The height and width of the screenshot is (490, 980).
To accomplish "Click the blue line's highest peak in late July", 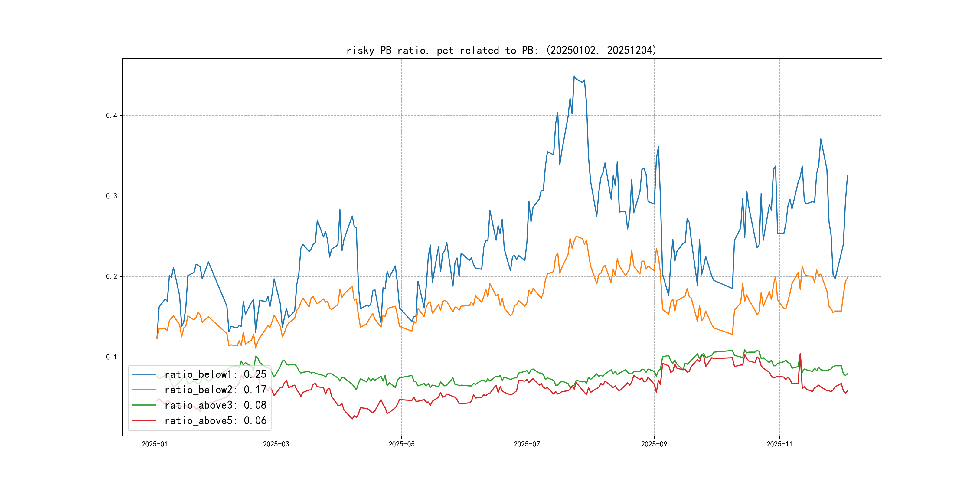I will [x=574, y=76].
